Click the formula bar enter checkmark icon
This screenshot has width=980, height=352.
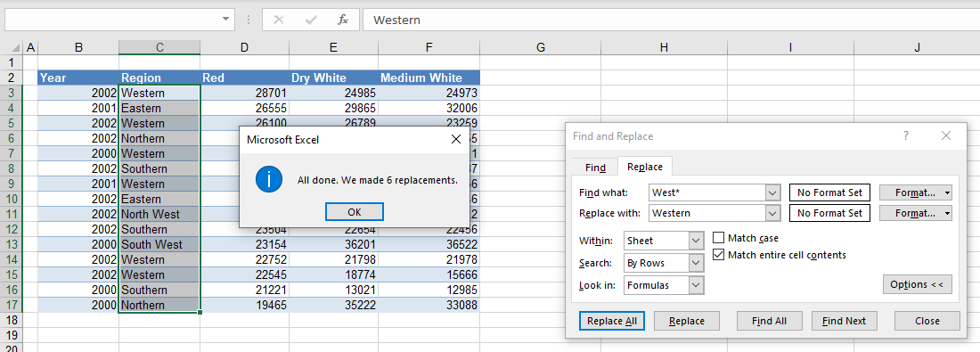click(311, 20)
